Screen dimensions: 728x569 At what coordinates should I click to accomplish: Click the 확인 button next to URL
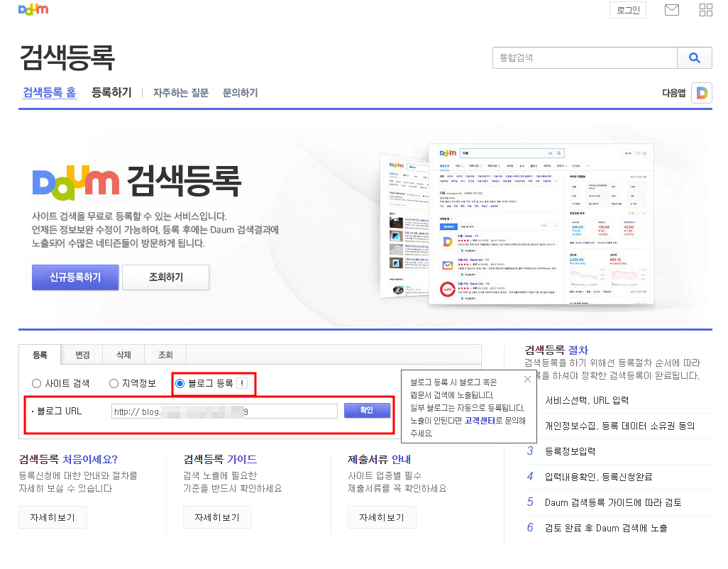click(367, 410)
